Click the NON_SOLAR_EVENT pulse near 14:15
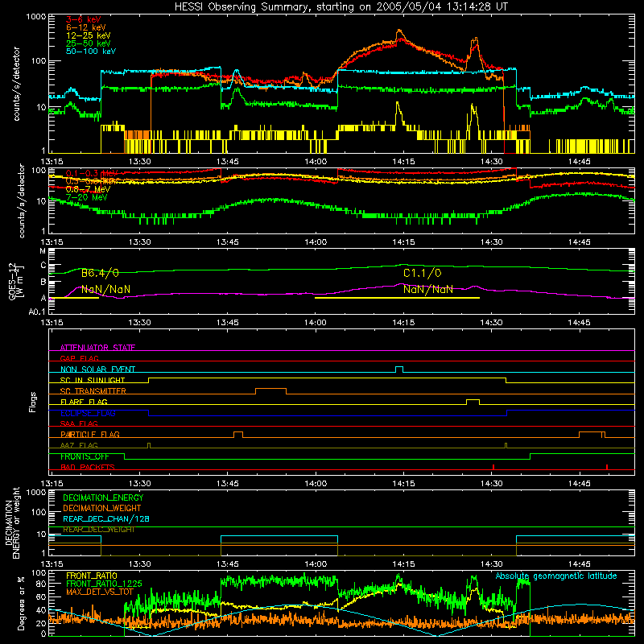Screen dimensions: 644x644 point(398,369)
